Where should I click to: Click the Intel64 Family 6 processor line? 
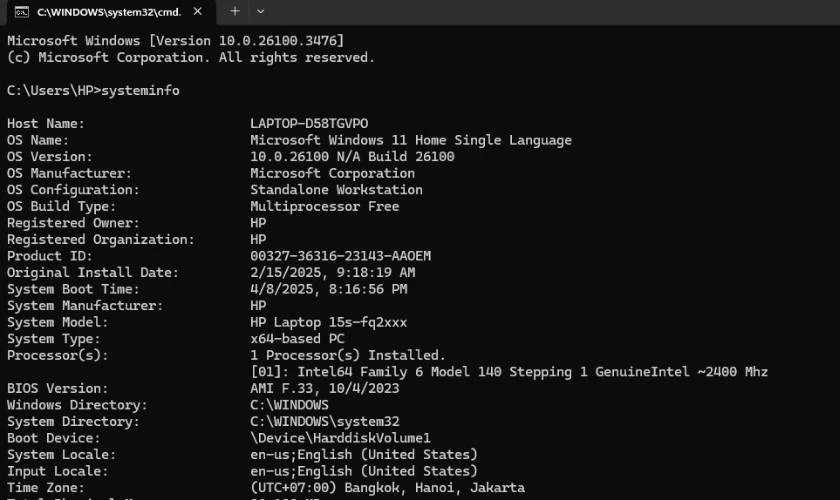pos(509,372)
